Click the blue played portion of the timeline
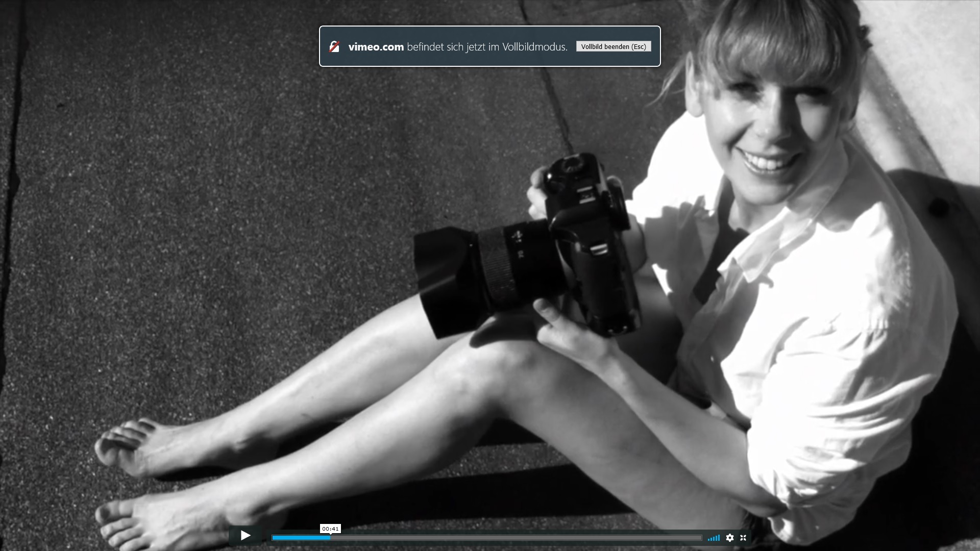The height and width of the screenshot is (551, 980). point(301,538)
